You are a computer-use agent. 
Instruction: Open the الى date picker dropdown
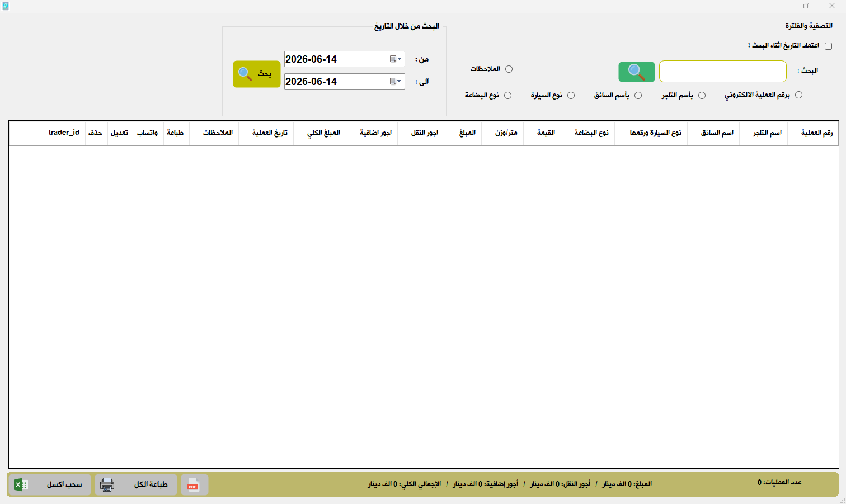click(x=396, y=82)
